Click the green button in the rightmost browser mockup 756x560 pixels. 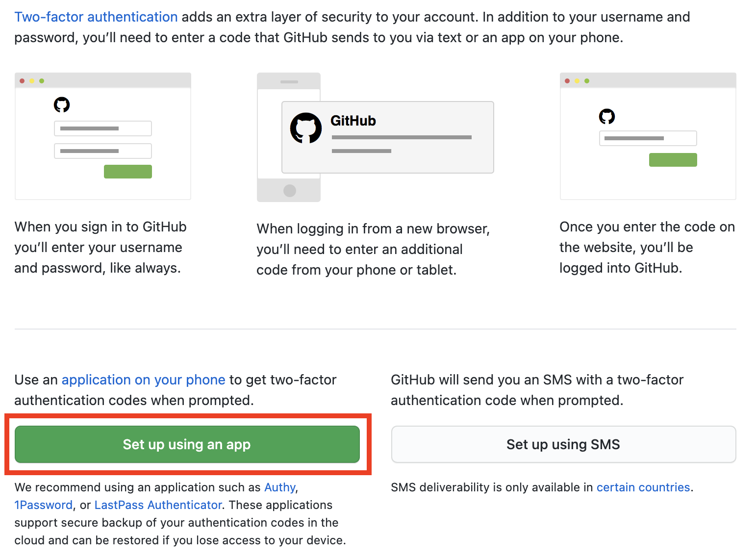pyautogui.click(x=673, y=159)
